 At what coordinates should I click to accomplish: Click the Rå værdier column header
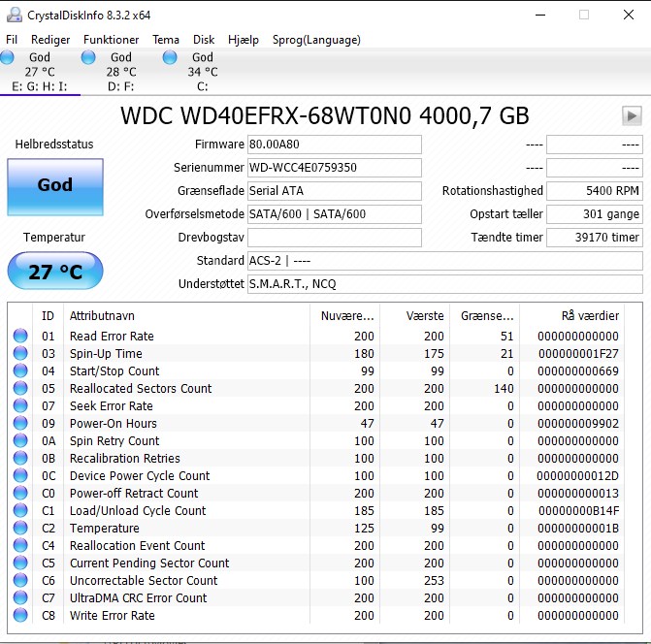click(572, 316)
